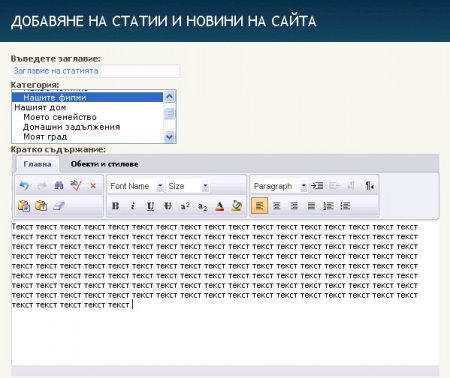
Task: Click the paste from Word clipboard icon
Action: pos(24,206)
